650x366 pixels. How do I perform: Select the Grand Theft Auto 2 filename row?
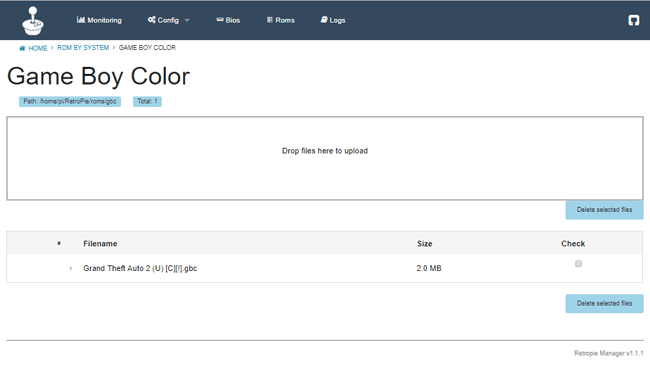coord(325,268)
